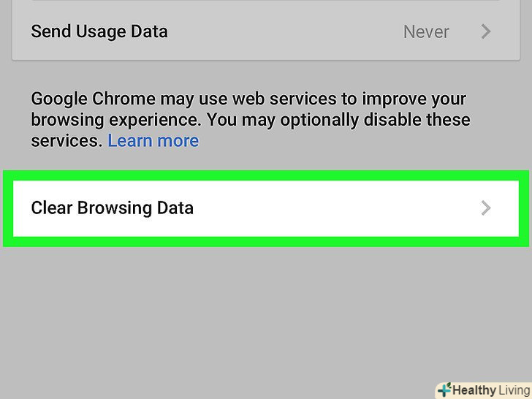Click the word "Living" in the watermark

pyautogui.click(x=514, y=390)
